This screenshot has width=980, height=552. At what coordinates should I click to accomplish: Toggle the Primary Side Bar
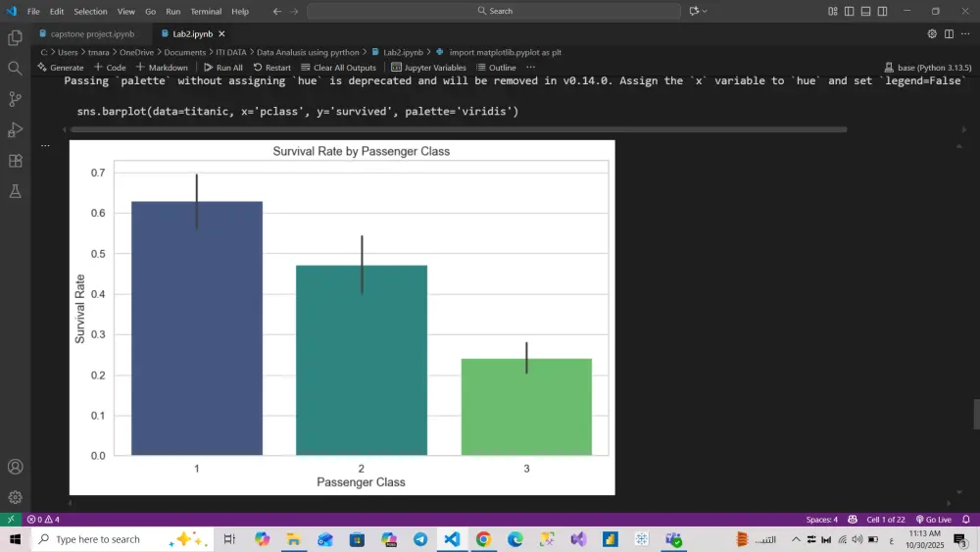[x=849, y=11]
